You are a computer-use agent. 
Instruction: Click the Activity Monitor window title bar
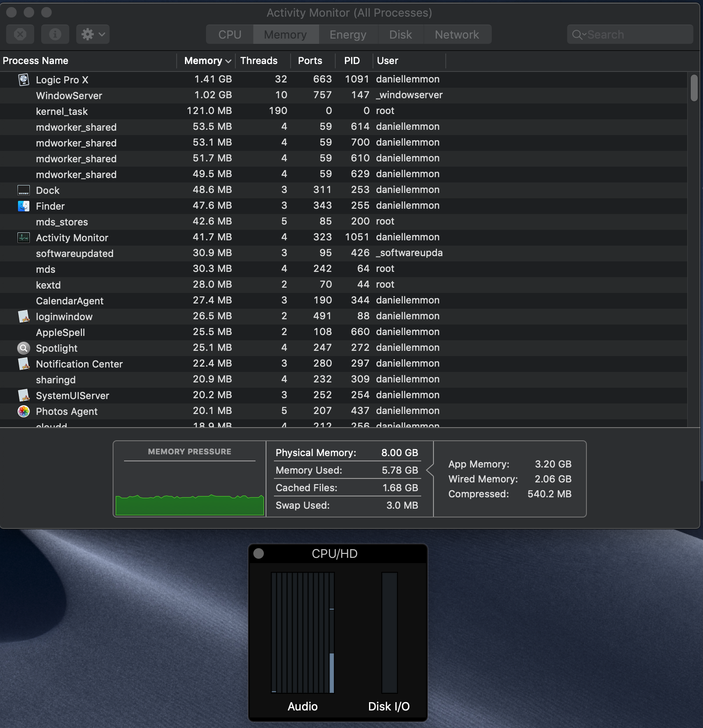[349, 13]
